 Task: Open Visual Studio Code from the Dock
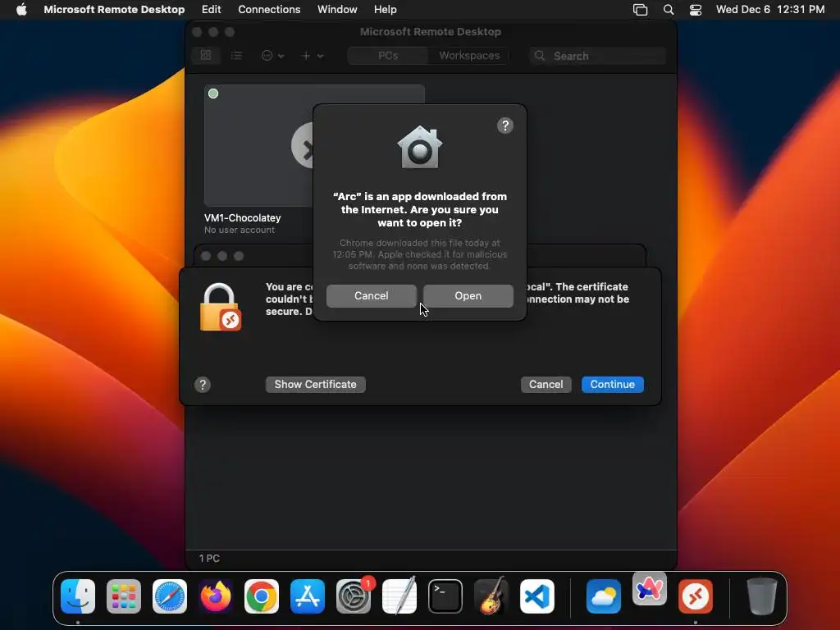click(537, 596)
